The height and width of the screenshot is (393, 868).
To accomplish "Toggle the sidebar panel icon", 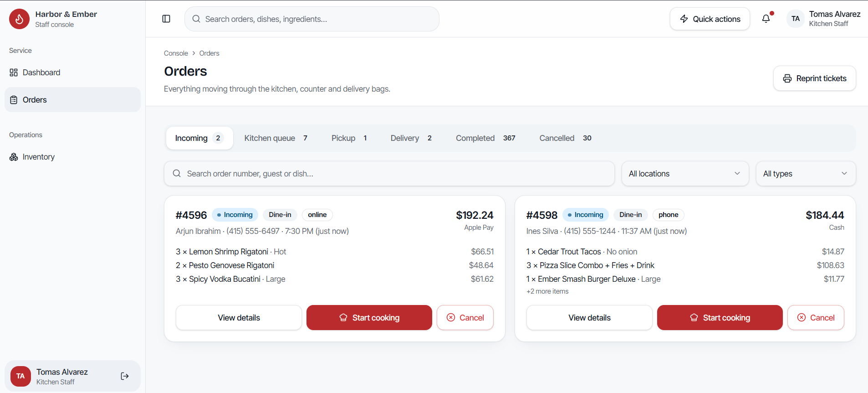I will click(x=166, y=19).
